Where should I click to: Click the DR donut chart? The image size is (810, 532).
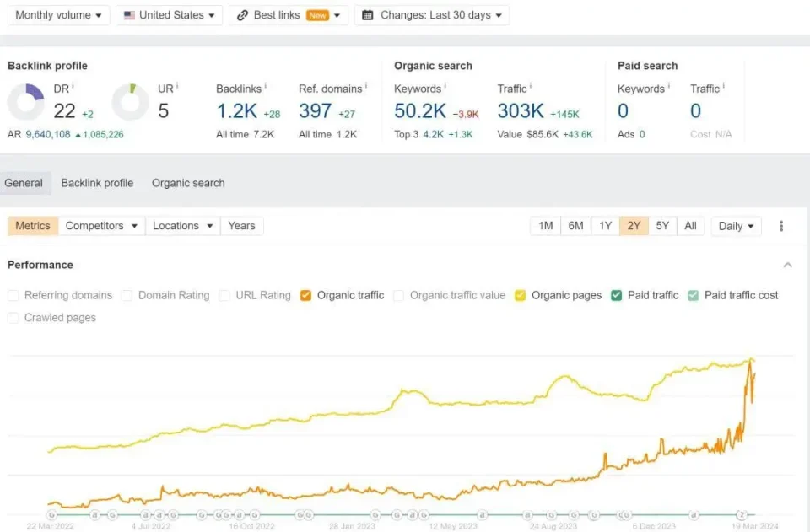click(26, 102)
